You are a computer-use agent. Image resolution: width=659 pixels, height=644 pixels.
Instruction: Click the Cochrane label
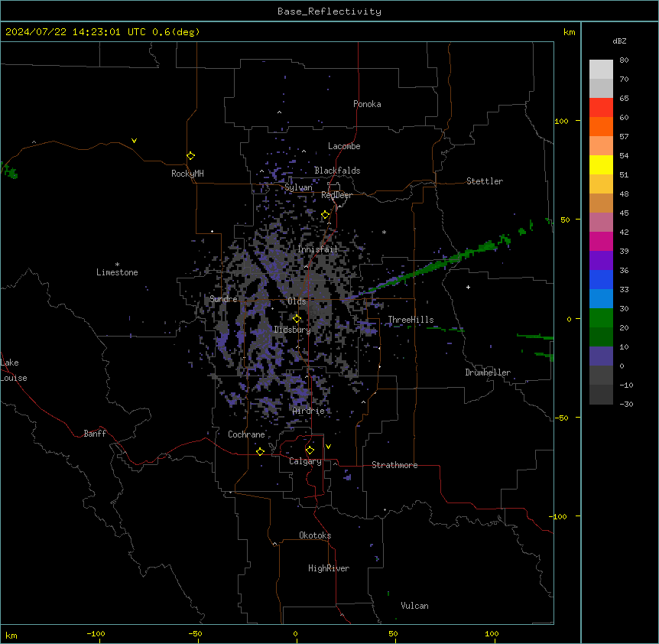(x=246, y=434)
